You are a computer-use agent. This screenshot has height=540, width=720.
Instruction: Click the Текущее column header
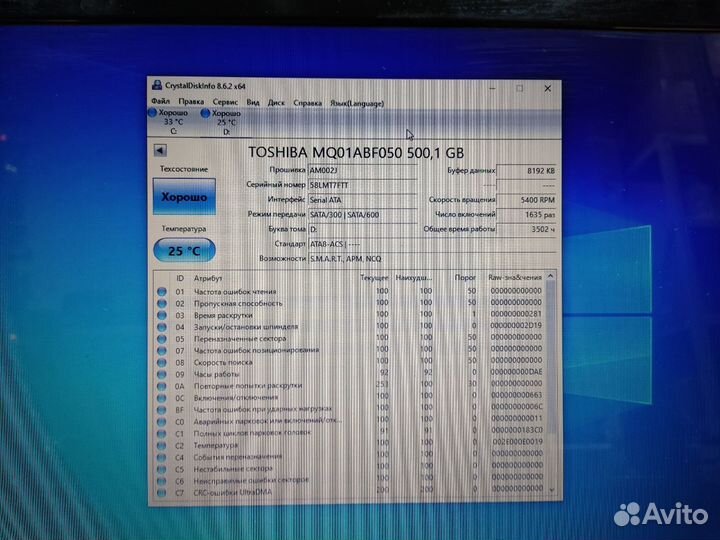point(374,278)
